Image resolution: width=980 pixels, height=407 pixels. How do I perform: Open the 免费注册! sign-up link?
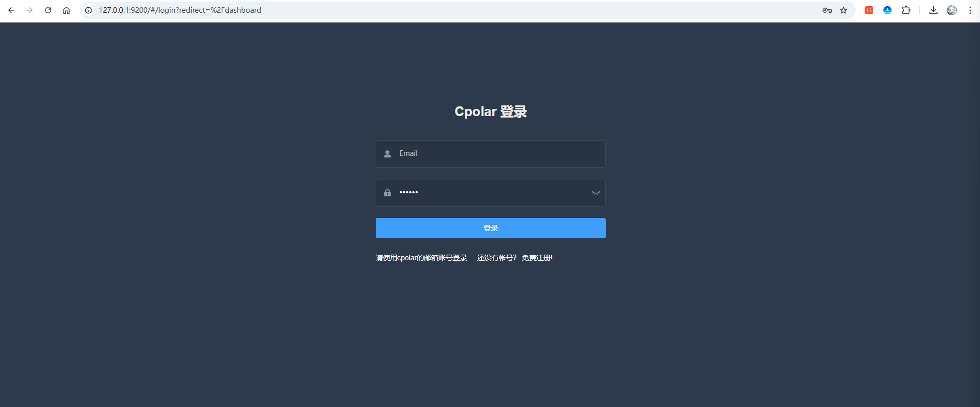coord(537,258)
